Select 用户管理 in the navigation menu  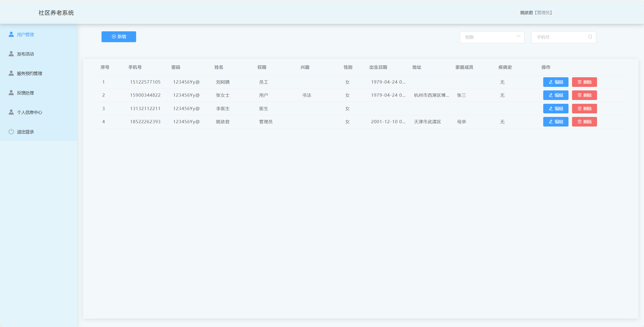[25, 35]
